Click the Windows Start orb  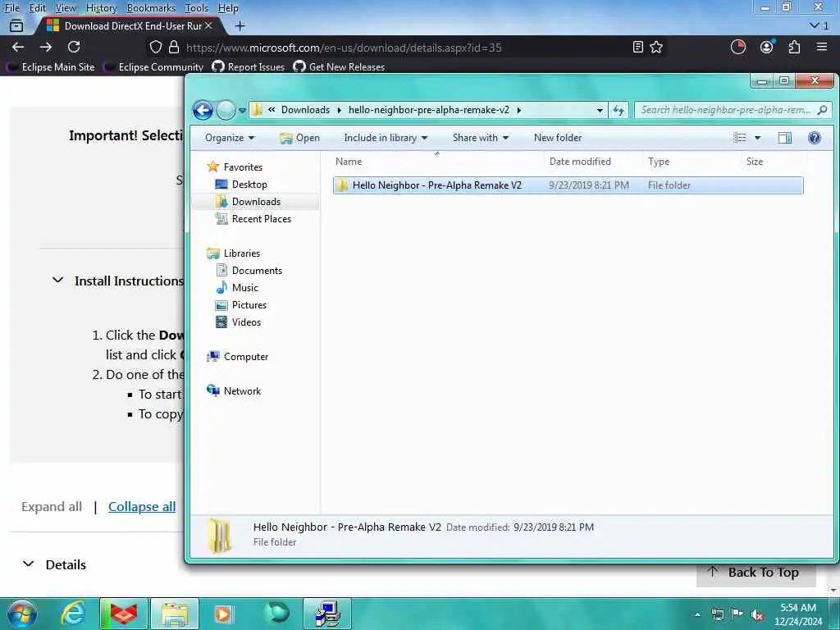pos(21,614)
